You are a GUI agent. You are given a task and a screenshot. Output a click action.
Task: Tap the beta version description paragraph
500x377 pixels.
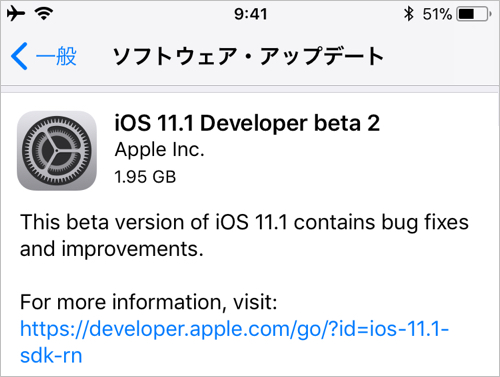244,235
